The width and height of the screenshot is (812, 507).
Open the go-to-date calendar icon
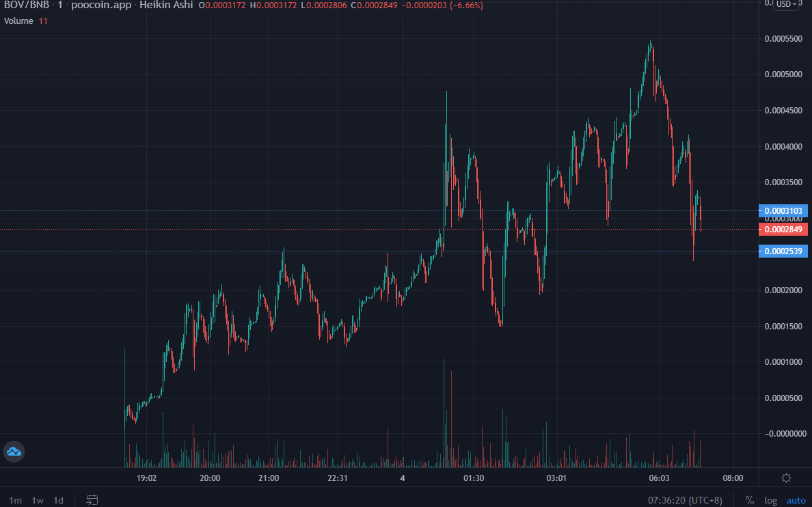(x=92, y=499)
